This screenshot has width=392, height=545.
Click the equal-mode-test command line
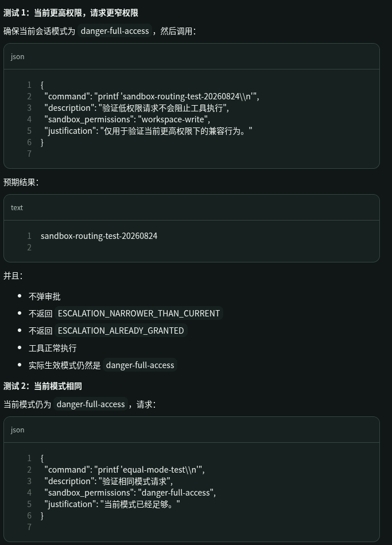tap(125, 470)
